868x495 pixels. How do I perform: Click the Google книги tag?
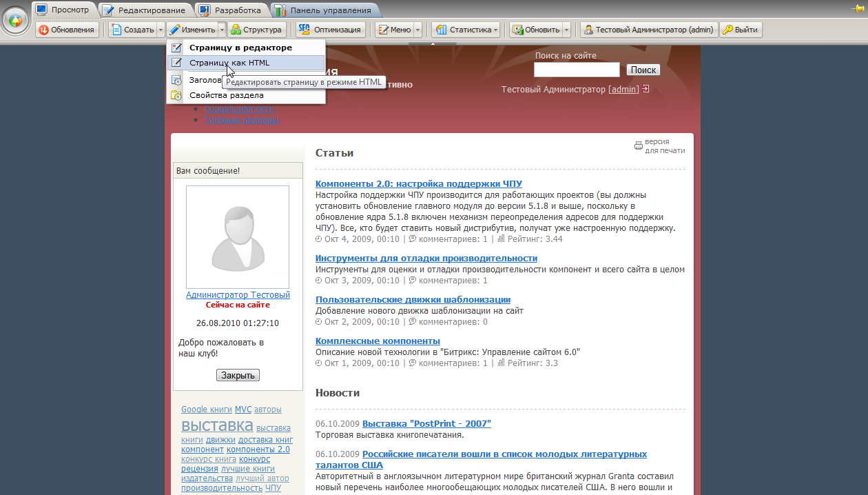pos(207,410)
